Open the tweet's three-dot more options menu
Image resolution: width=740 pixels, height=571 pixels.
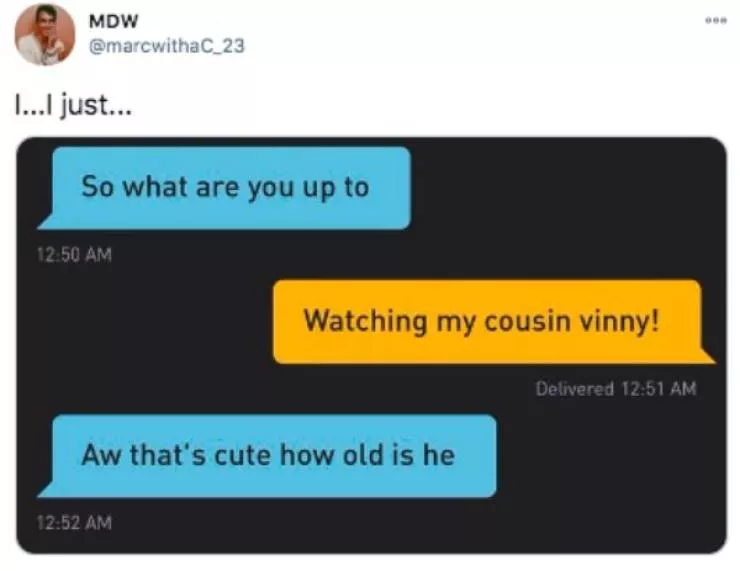coord(716,20)
